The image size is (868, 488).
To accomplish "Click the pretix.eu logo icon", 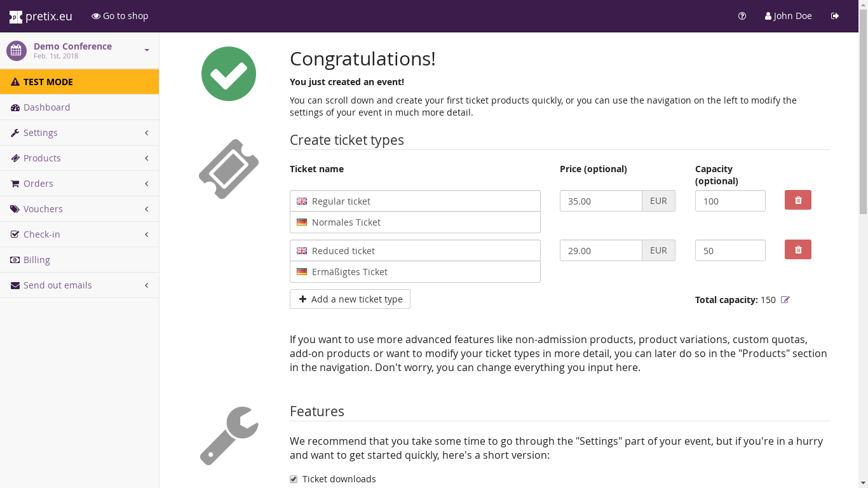I will [x=15, y=17].
